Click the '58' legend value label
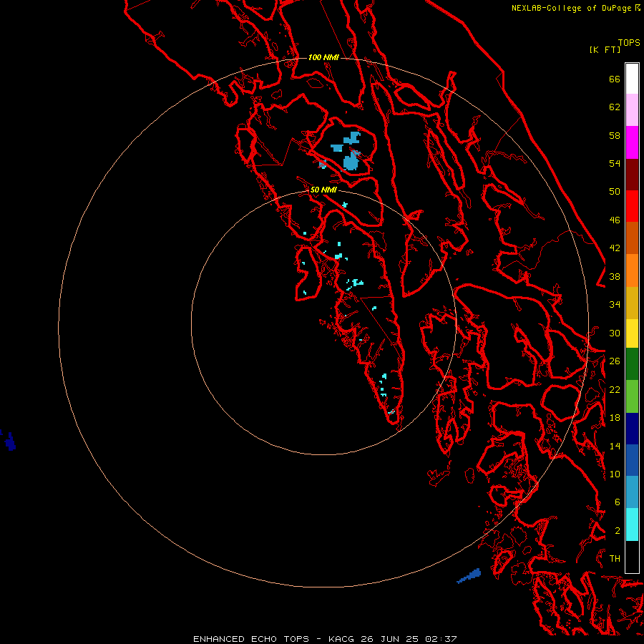Image resolution: width=644 pixels, height=644 pixels. point(615,135)
